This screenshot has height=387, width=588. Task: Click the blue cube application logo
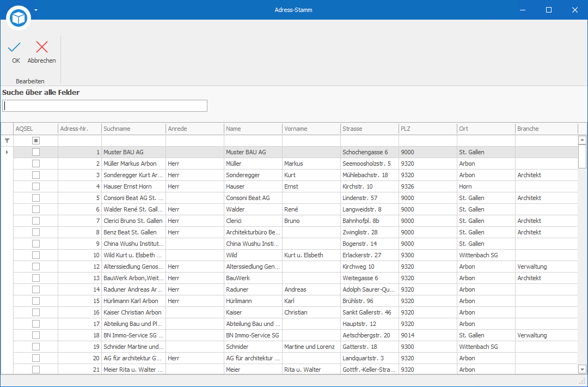pyautogui.click(x=19, y=17)
